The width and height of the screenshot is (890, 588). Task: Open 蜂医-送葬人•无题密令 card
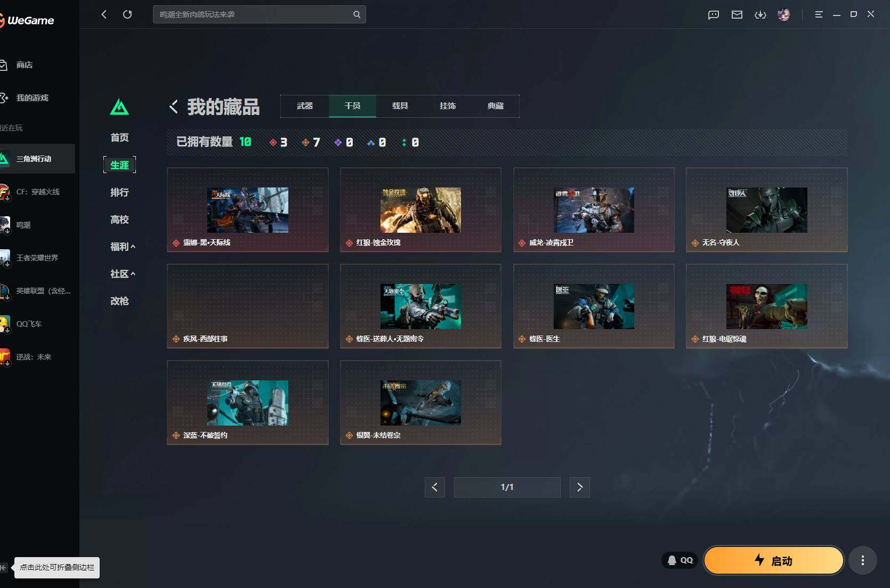pyautogui.click(x=420, y=306)
